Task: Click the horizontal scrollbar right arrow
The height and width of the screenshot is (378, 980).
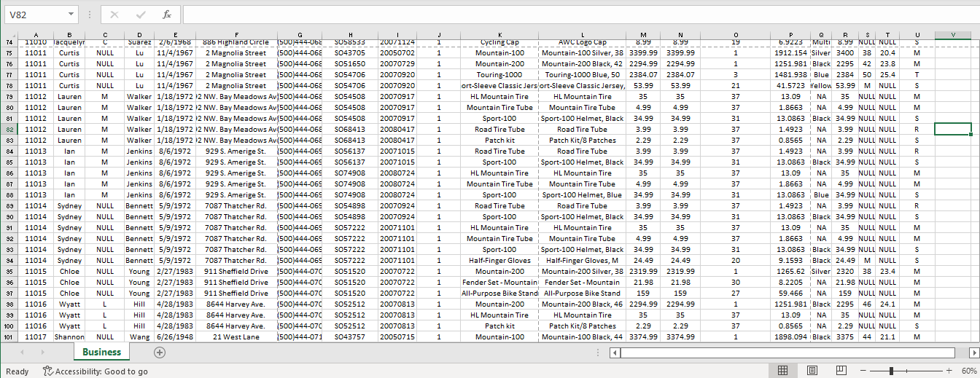Action: click(973, 353)
